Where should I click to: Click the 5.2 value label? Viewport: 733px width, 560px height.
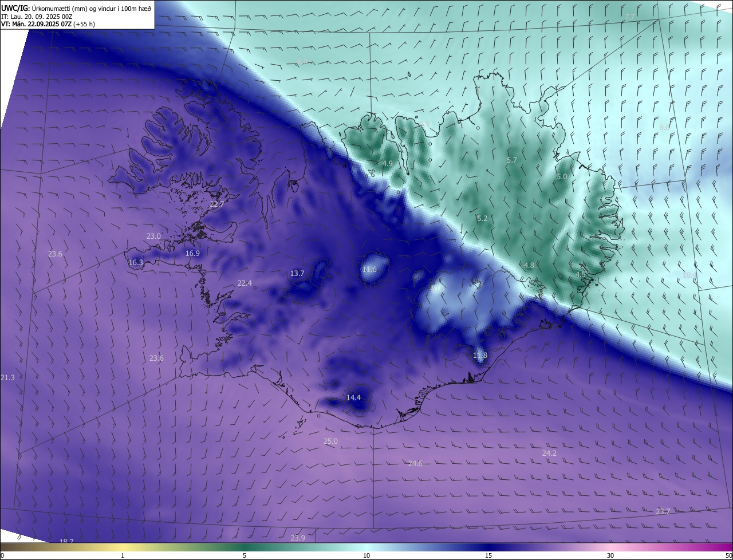click(x=482, y=219)
